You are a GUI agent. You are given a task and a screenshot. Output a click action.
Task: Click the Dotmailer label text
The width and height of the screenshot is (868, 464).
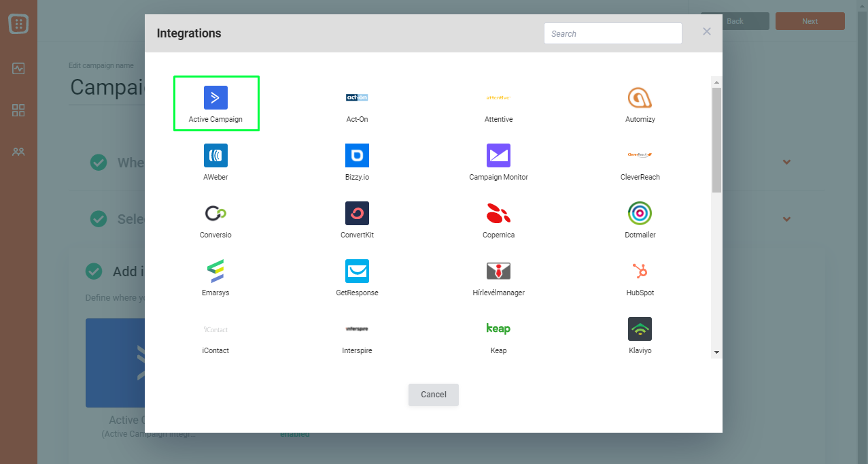tap(640, 235)
